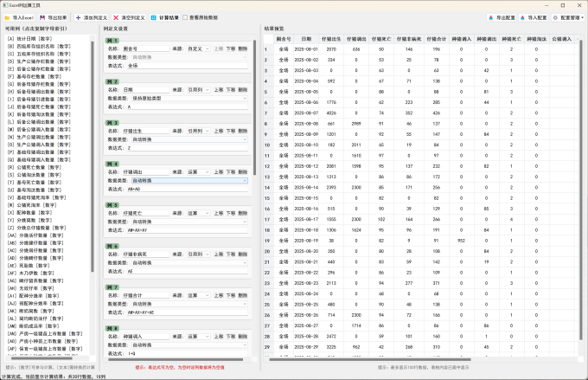The height and width of the screenshot is (380, 588).
Task: Click the 配置管理 gear icon
Action: [557, 16]
